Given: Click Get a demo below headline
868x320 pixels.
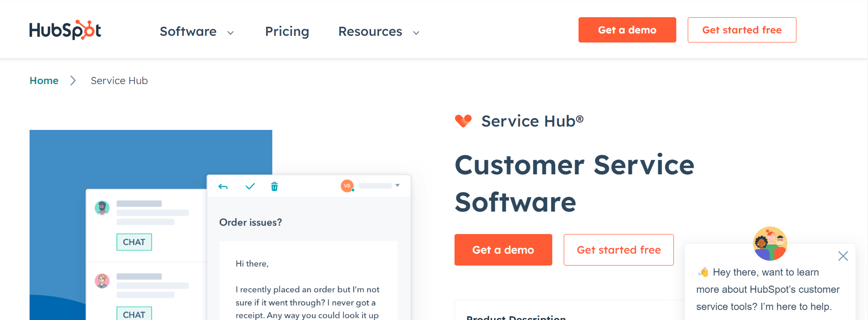Looking at the screenshot, I should coord(503,250).
